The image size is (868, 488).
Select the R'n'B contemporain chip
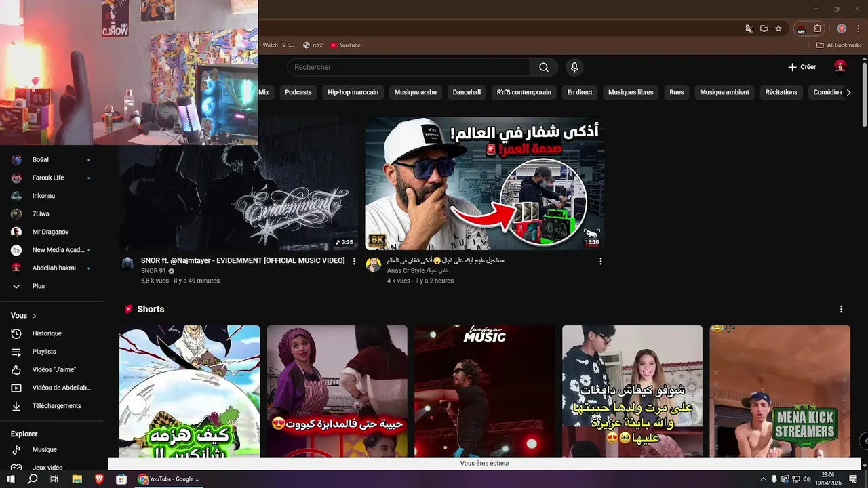[x=524, y=92]
